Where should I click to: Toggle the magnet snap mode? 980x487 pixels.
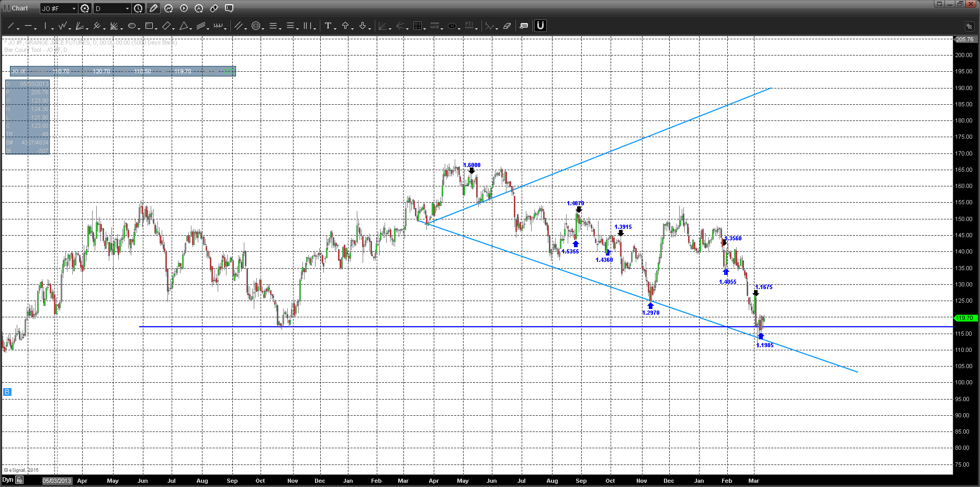pyautogui.click(x=540, y=26)
